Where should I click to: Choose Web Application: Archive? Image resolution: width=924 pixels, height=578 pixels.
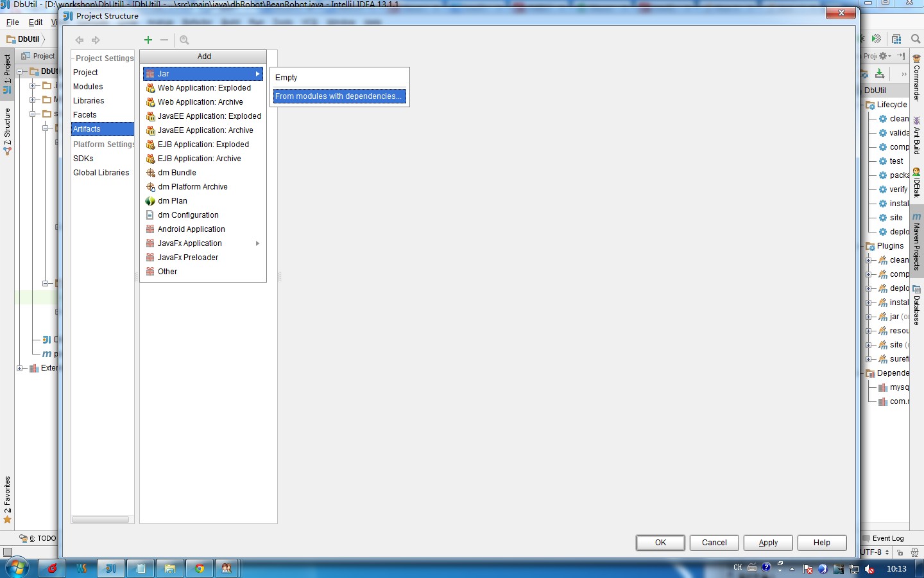[x=203, y=102]
